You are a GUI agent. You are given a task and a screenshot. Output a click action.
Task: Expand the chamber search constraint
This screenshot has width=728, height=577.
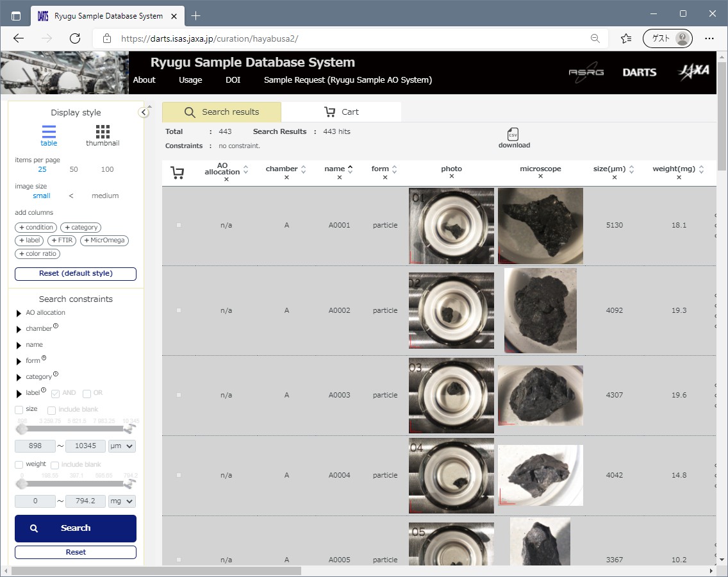tap(18, 330)
